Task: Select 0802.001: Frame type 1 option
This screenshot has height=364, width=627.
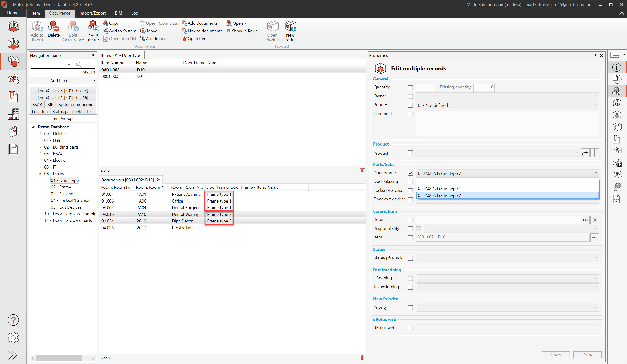Action: click(439, 188)
